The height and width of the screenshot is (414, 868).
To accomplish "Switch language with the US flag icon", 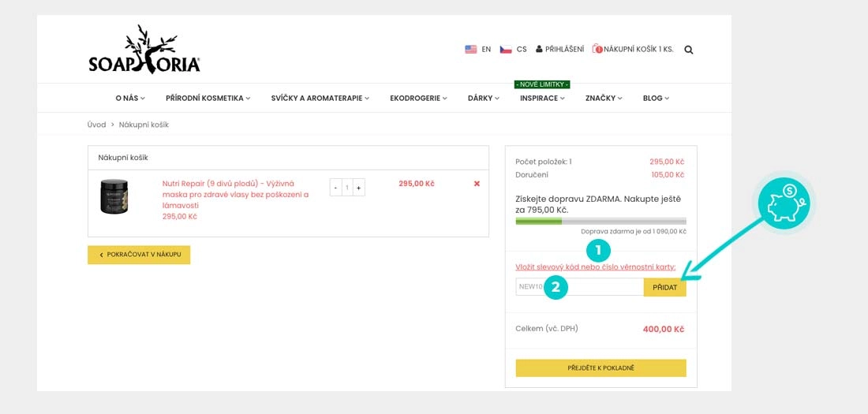I will coord(471,49).
